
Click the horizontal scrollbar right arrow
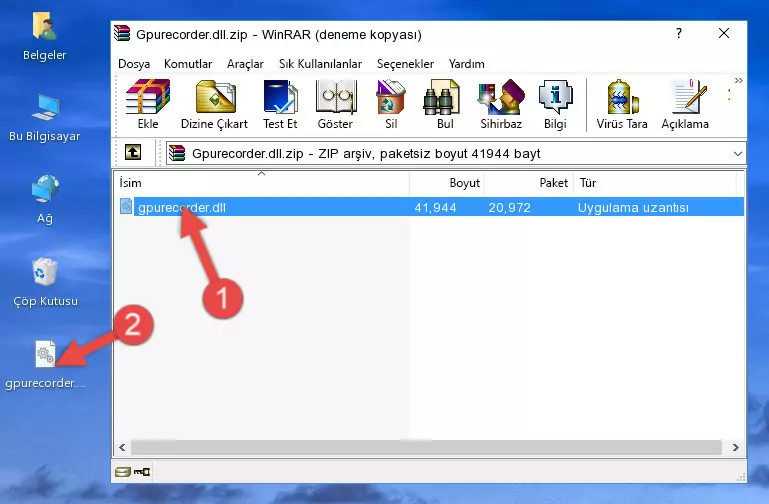coord(735,447)
